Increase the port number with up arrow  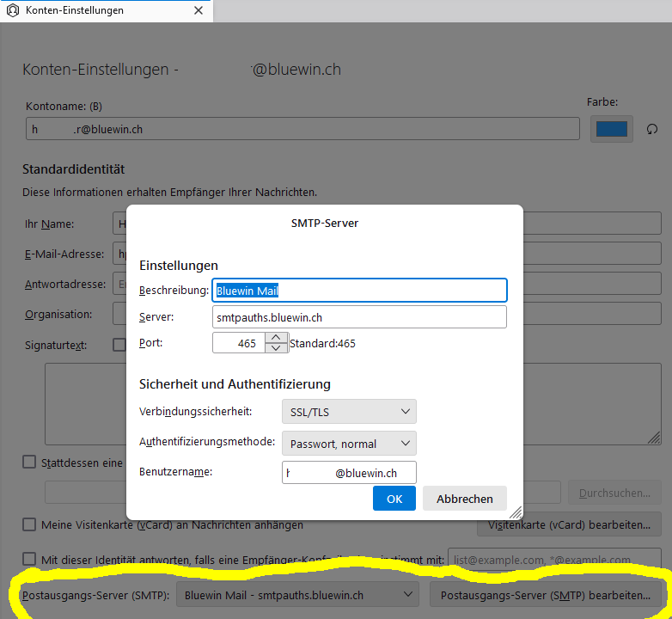tap(276, 338)
